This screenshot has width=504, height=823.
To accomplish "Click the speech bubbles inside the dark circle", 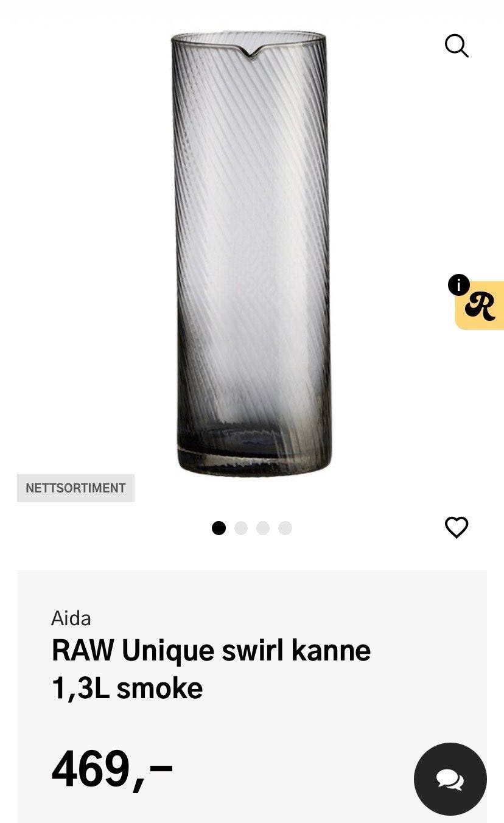I will [450, 780].
